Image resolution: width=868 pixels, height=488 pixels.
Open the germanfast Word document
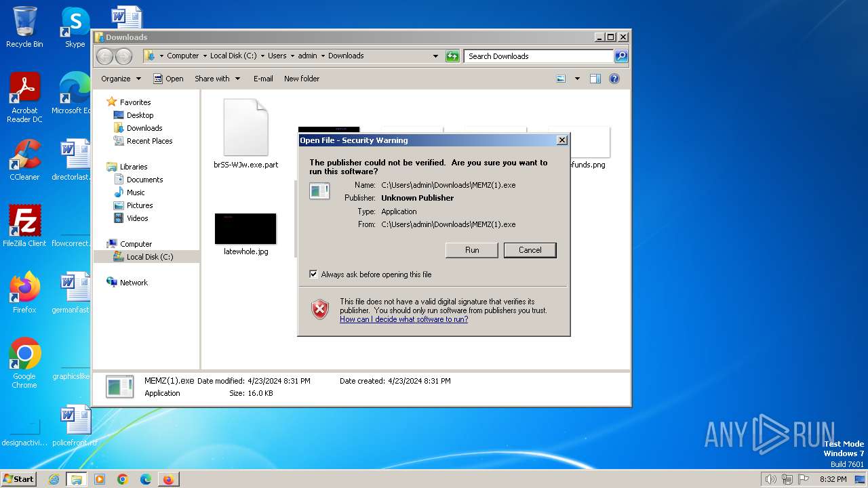click(x=72, y=292)
